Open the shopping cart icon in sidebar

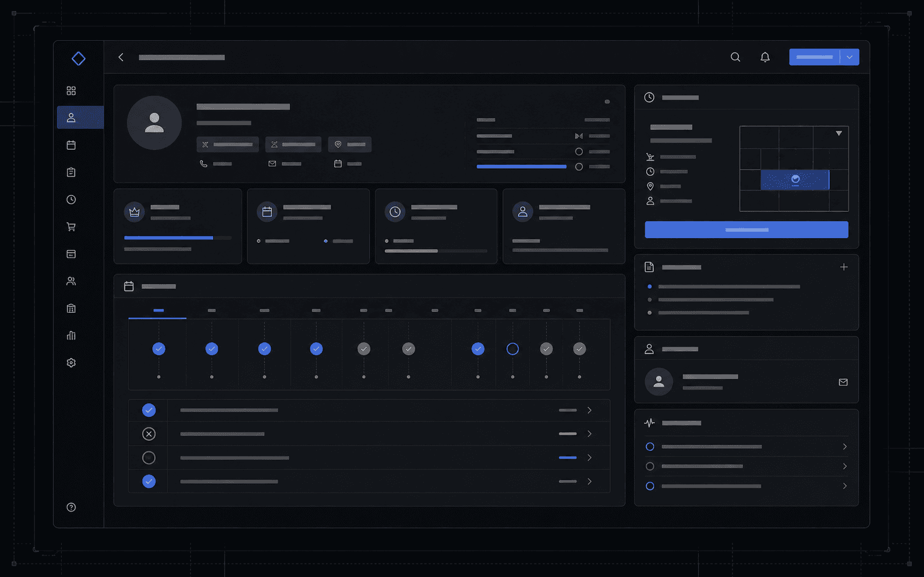coord(71,226)
